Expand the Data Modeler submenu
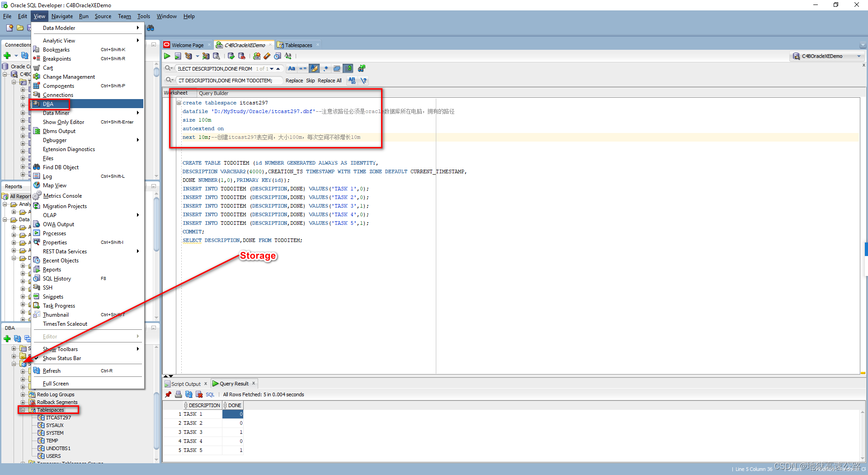The image size is (868, 475). [87, 28]
